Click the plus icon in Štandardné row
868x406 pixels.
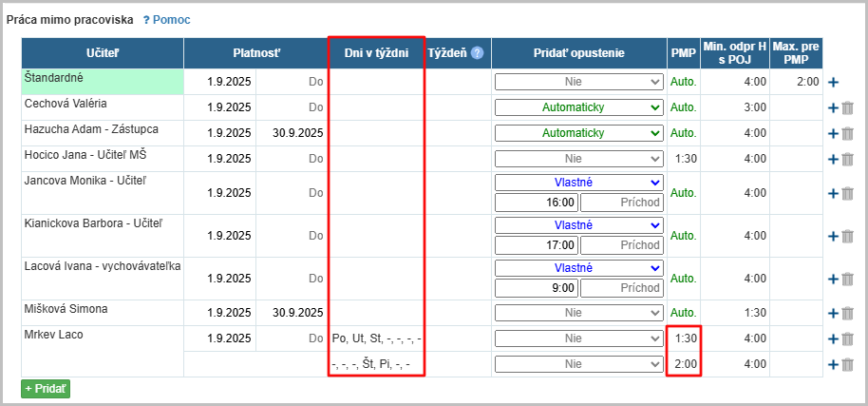click(833, 83)
